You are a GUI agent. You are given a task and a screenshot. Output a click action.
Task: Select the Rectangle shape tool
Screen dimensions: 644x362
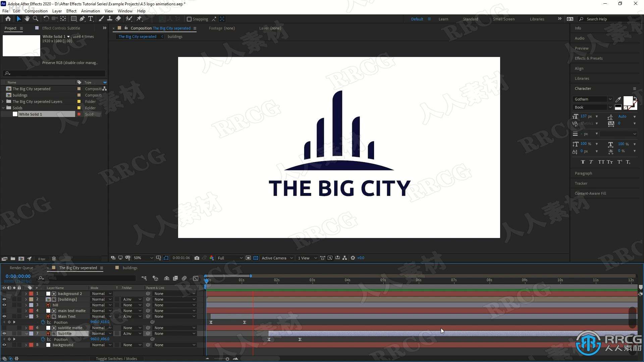(x=74, y=19)
